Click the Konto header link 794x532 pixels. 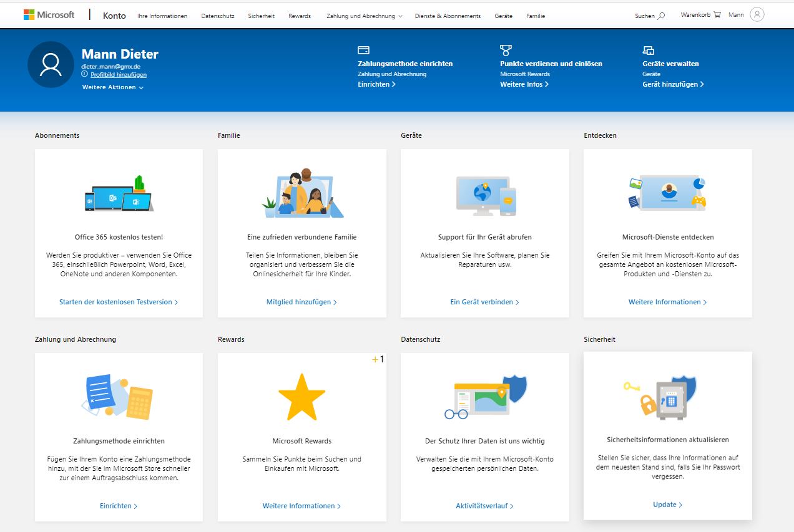click(114, 15)
